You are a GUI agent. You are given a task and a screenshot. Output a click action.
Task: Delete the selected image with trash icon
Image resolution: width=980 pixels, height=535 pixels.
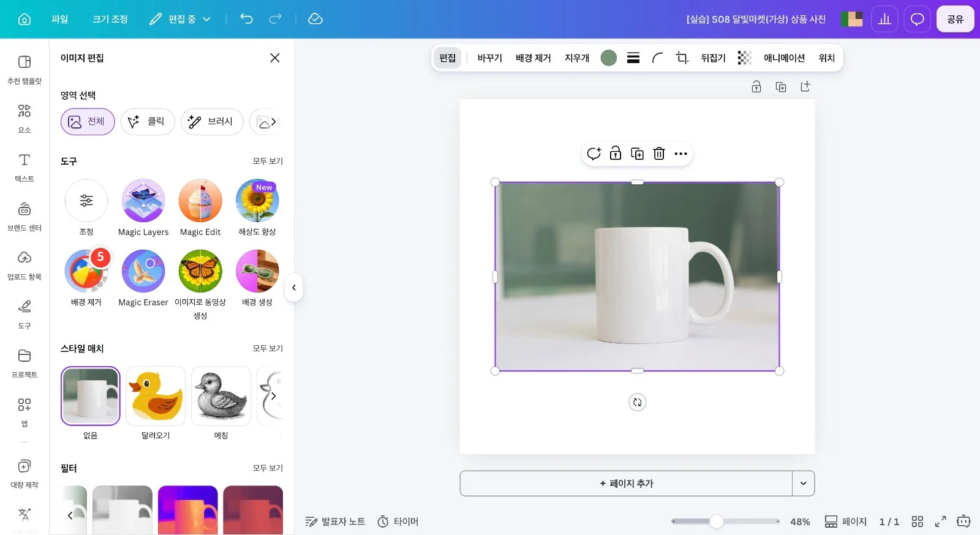[x=659, y=154]
